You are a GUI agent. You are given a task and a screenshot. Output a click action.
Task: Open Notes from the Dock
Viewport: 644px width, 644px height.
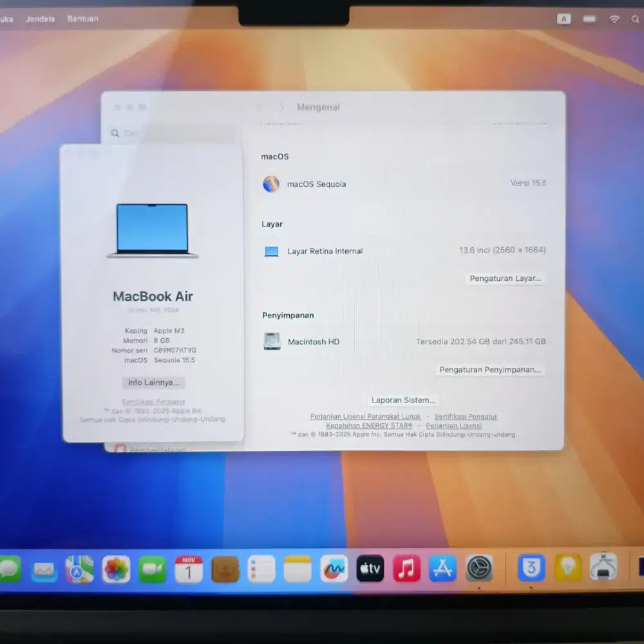pos(297,569)
